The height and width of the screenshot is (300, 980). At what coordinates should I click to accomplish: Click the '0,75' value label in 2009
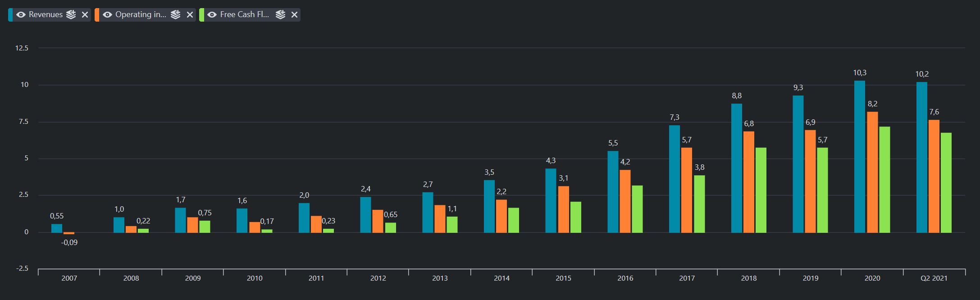point(205,213)
